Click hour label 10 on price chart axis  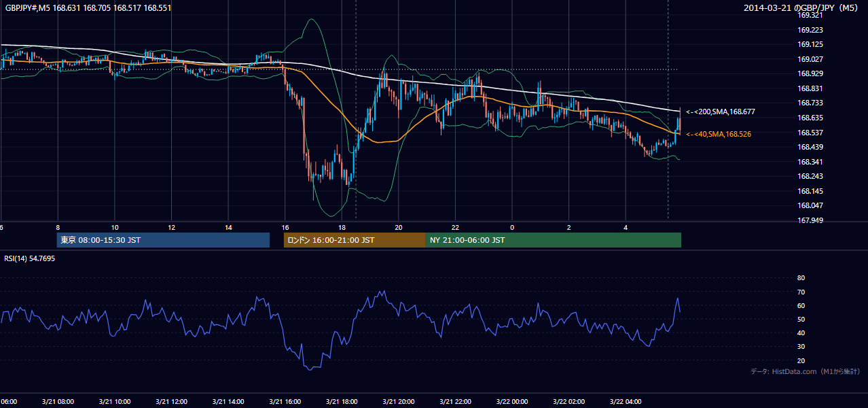tap(115, 228)
